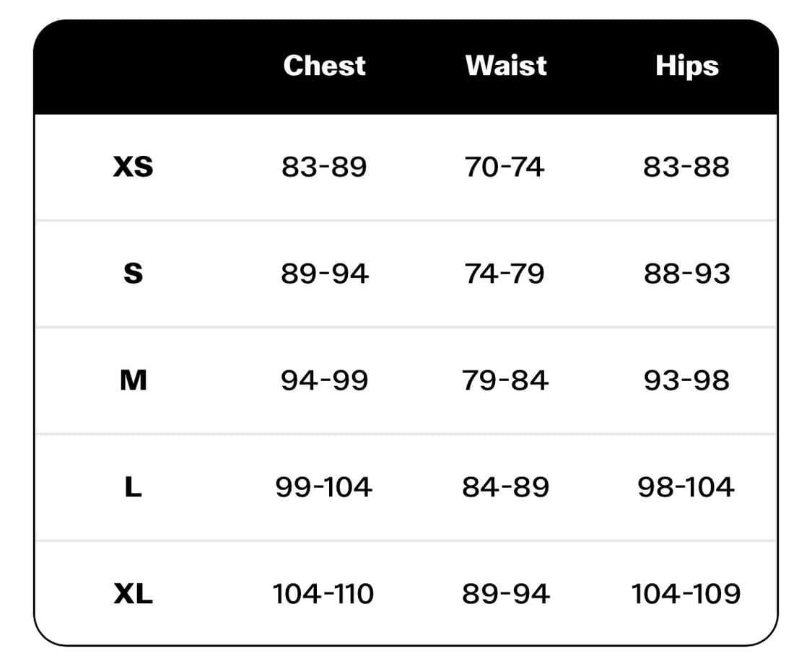Click XS waist value 70-74
Screen dimensions: 812x669
pyautogui.click(x=505, y=167)
